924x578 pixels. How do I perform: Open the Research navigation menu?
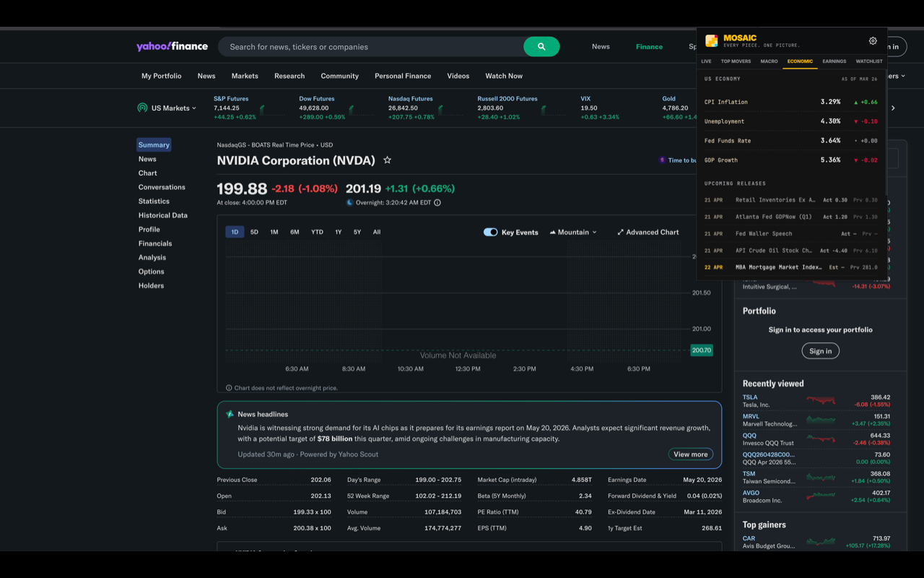289,76
